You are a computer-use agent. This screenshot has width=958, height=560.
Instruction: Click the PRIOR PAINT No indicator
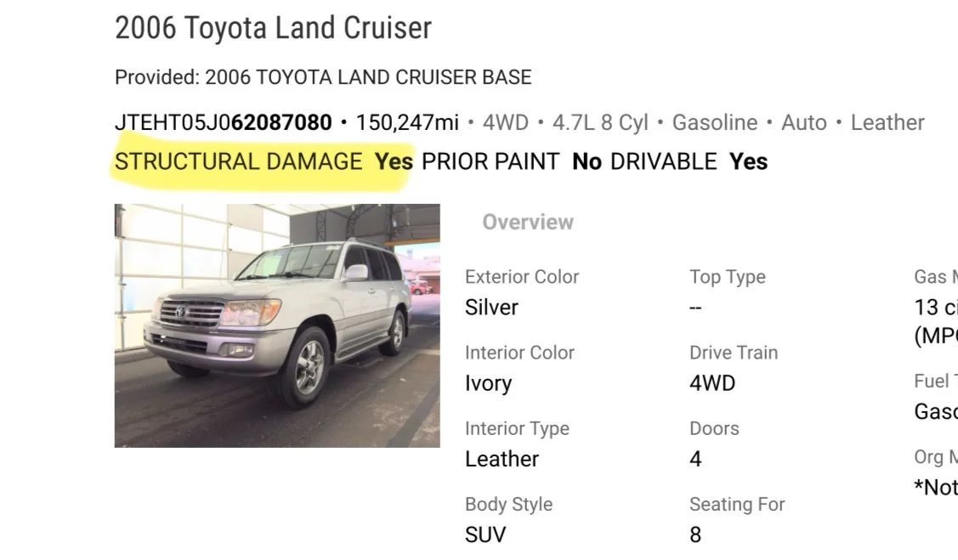point(512,161)
